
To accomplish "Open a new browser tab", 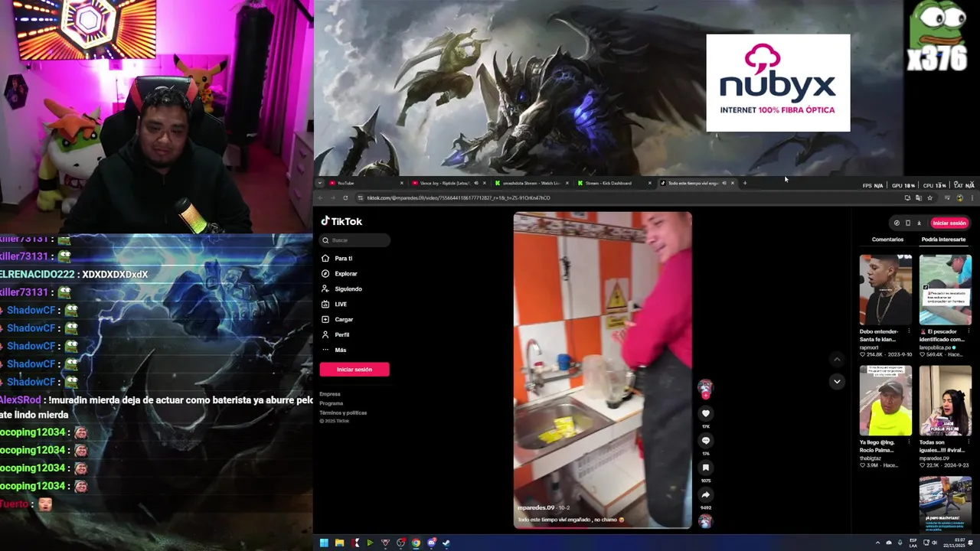I will 744,183.
